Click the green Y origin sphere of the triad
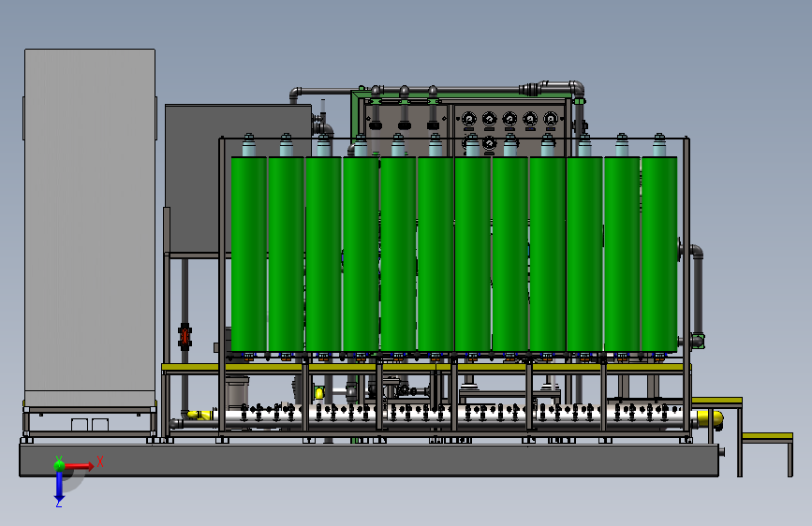 [59, 465]
